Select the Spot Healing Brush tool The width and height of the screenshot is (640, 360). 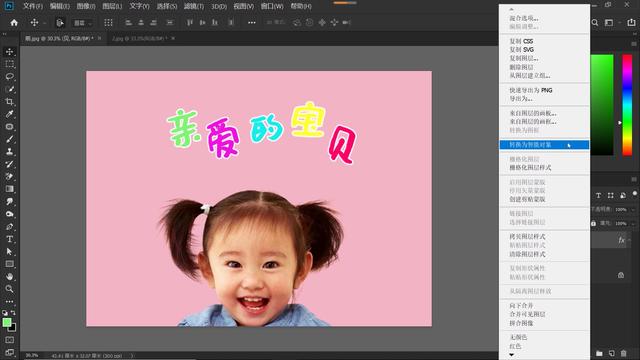click(x=9, y=127)
